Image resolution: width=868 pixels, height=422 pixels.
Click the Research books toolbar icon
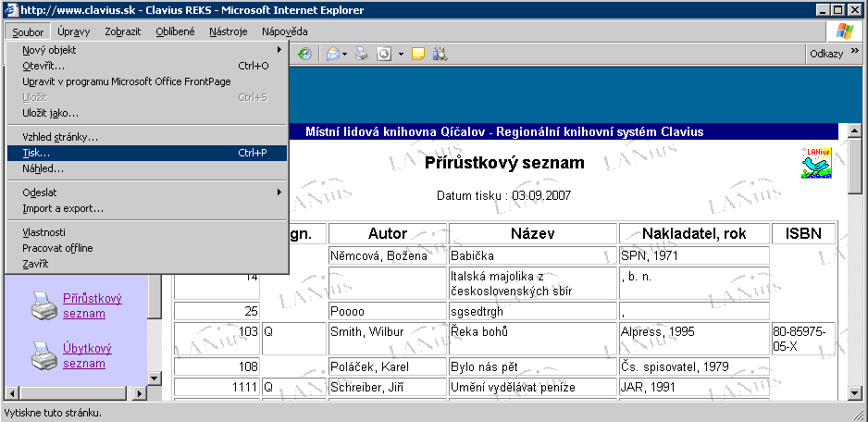440,54
